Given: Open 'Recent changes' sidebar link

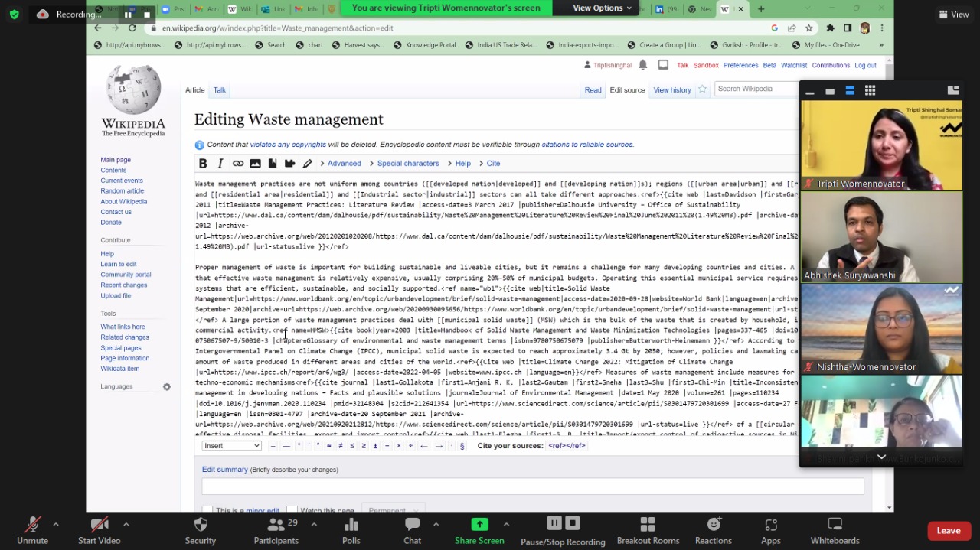Looking at the screenshot, I should point(124,285).
